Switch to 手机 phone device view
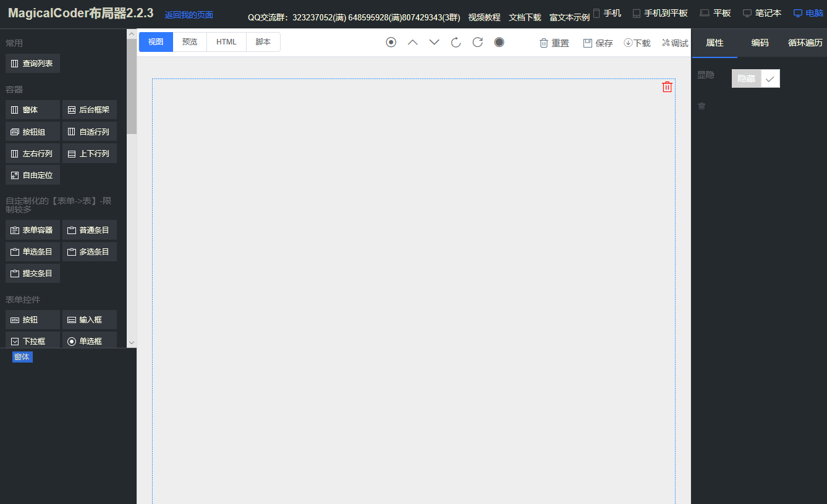The height and width of the screenshot is (504, 827). pos(607,13)
